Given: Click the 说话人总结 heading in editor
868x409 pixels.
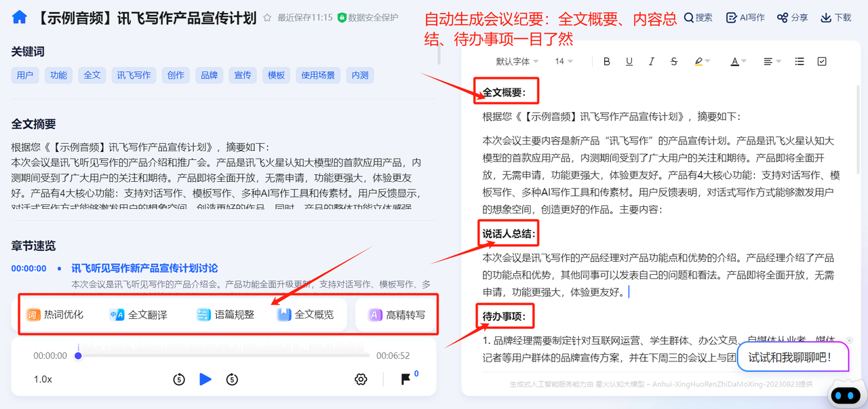Looking at the screenshot, I should tap(509, 234).
